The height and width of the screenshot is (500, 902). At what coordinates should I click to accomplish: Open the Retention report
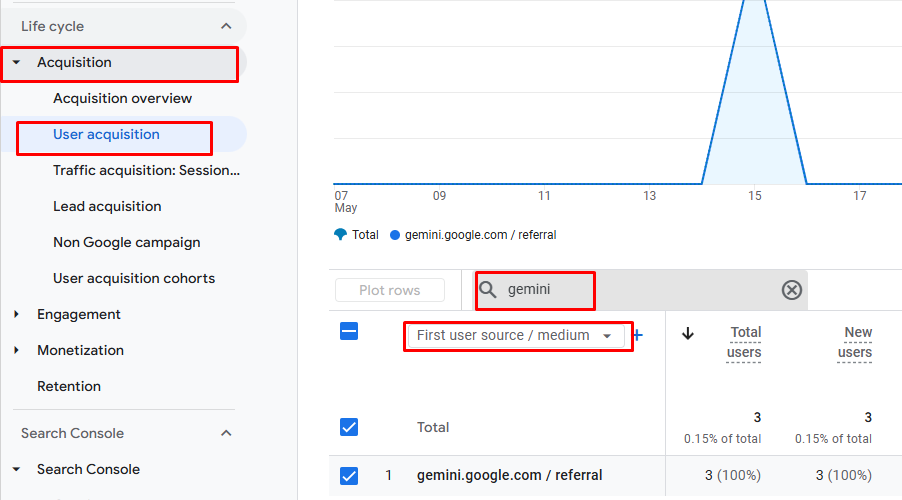tap(69, 386)
